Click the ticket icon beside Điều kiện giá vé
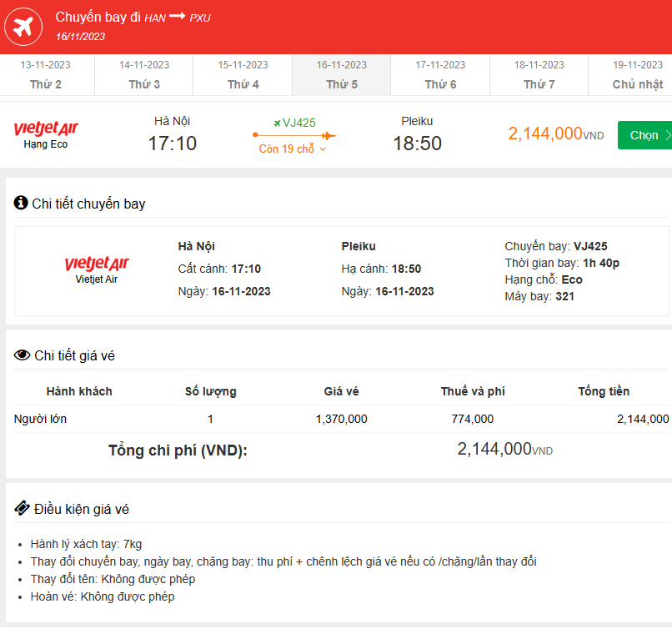Viewport: 672px width, 629px height. [22, 509]
